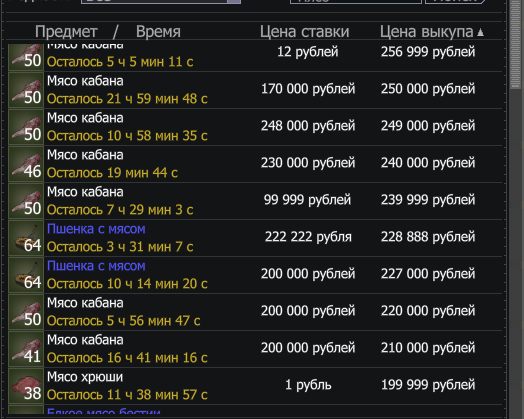524x419 pixels.
Task: Click boar meat stack of 46 icon
Action: (x=26, y=164)
